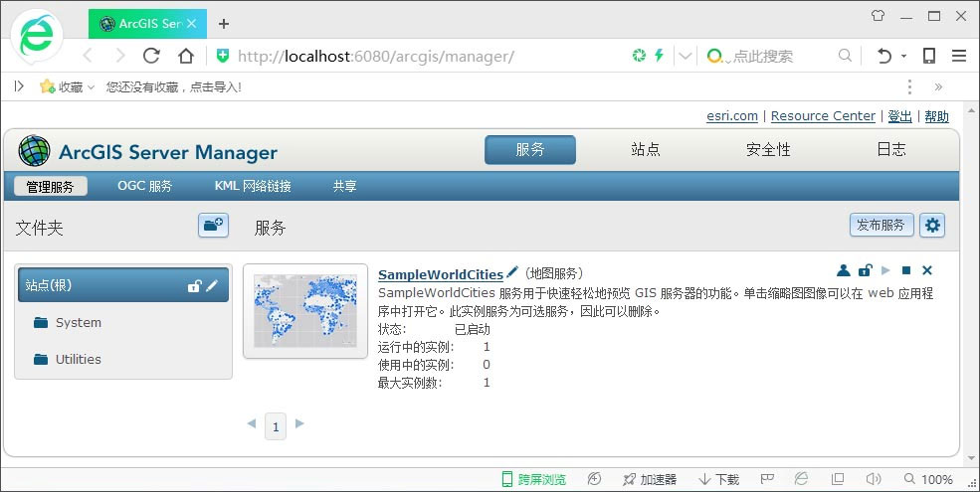The width and height of the screenshot is (980, 492).
Task: Go to browser home page
Action: [x=186, y=56]
